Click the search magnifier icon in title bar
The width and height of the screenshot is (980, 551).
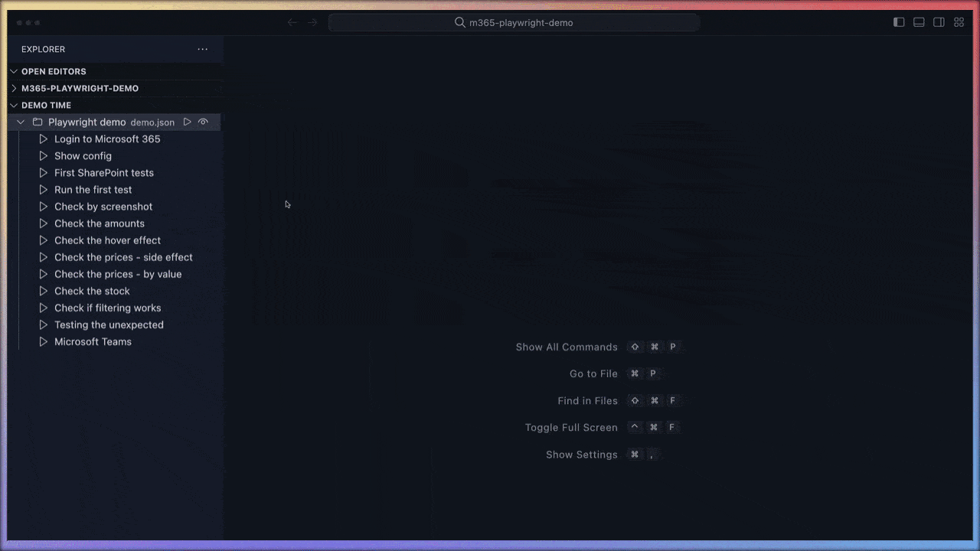coord(460,22)
